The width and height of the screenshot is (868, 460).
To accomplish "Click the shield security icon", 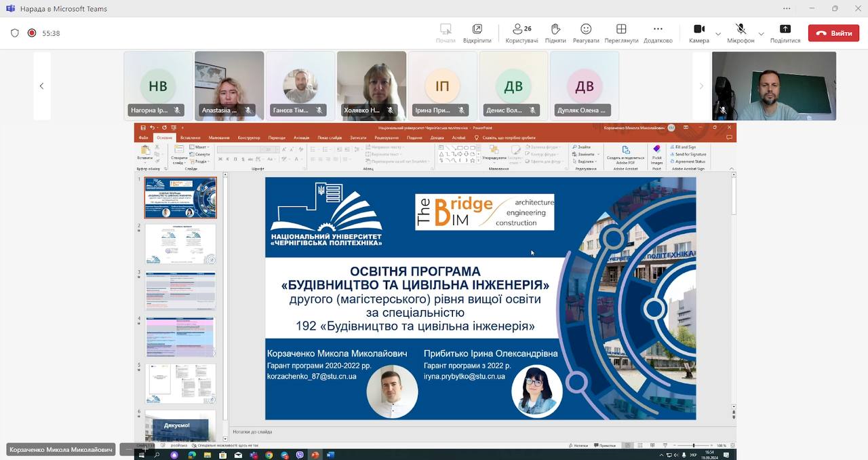I will pyautogui.click(x=15, y=33).
